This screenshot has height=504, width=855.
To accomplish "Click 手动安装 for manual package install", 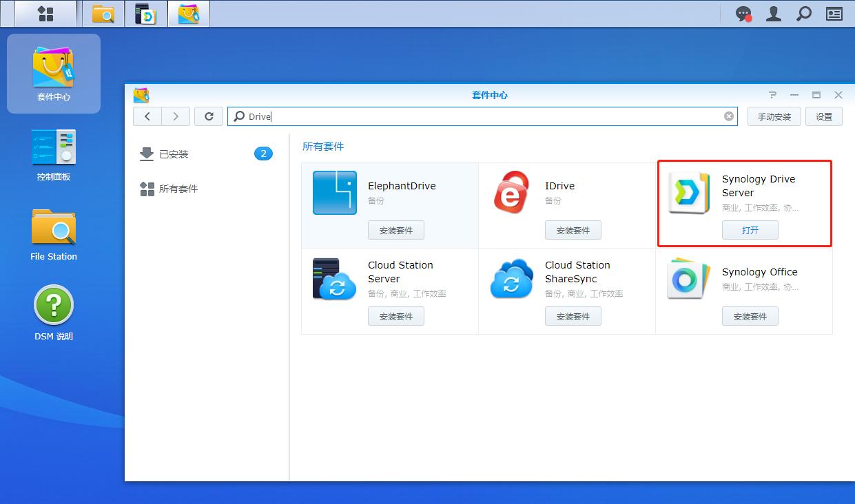I will [x=774, y=116].
